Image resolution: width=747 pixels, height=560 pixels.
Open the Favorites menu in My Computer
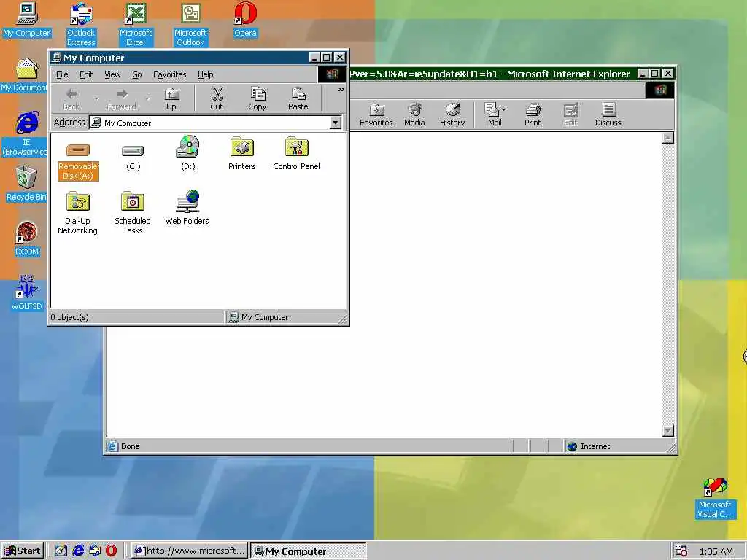(x=169, y=75)
